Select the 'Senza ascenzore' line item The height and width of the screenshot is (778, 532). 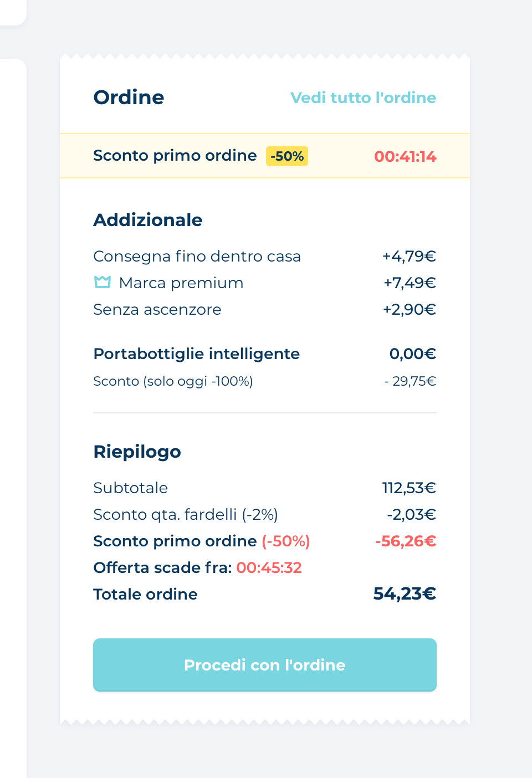click(157, 309)
